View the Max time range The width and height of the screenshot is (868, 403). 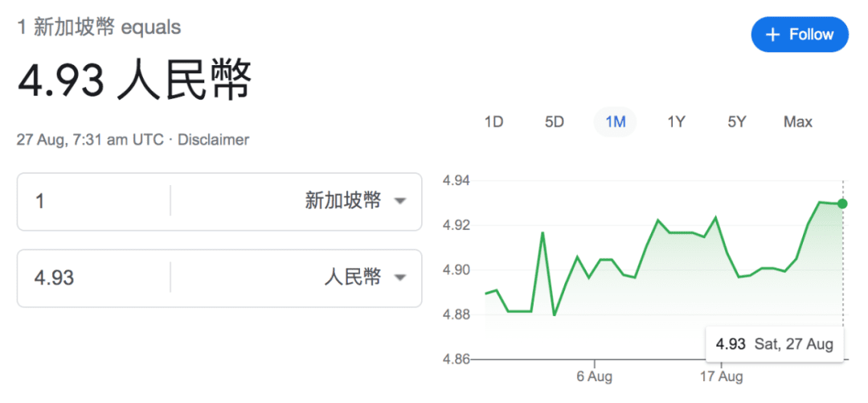point(797,122)
